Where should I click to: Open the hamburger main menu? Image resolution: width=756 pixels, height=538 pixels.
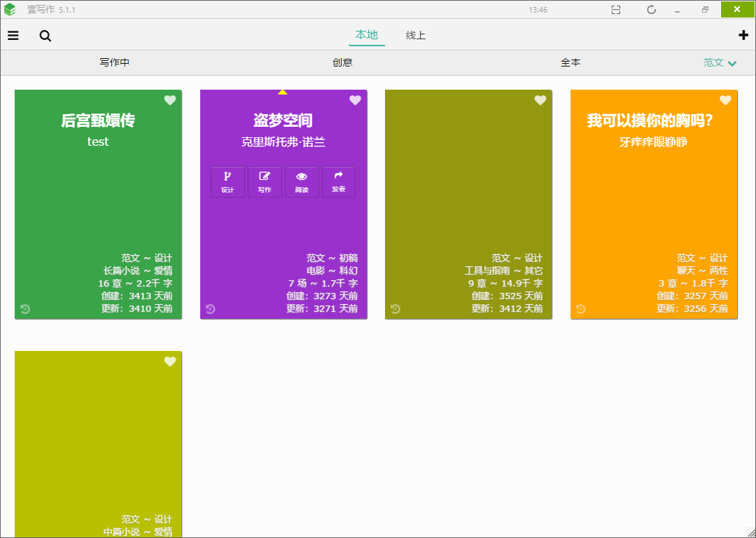(13, 36)
